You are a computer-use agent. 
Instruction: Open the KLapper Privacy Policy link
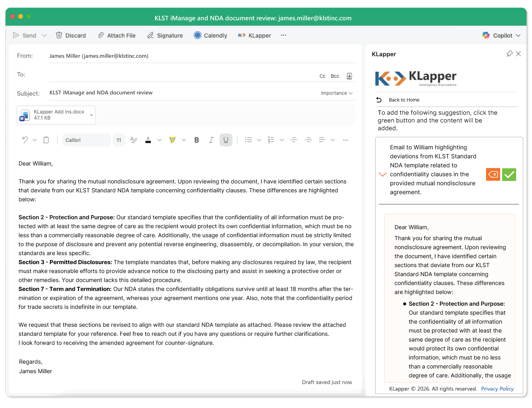(x=497, y=389)
